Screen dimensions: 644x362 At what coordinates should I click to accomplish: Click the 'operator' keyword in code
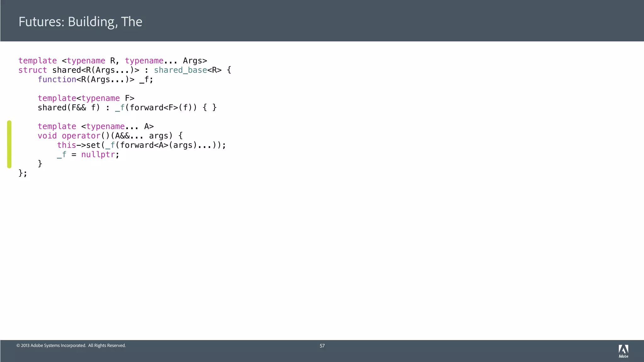click(81, 136)
